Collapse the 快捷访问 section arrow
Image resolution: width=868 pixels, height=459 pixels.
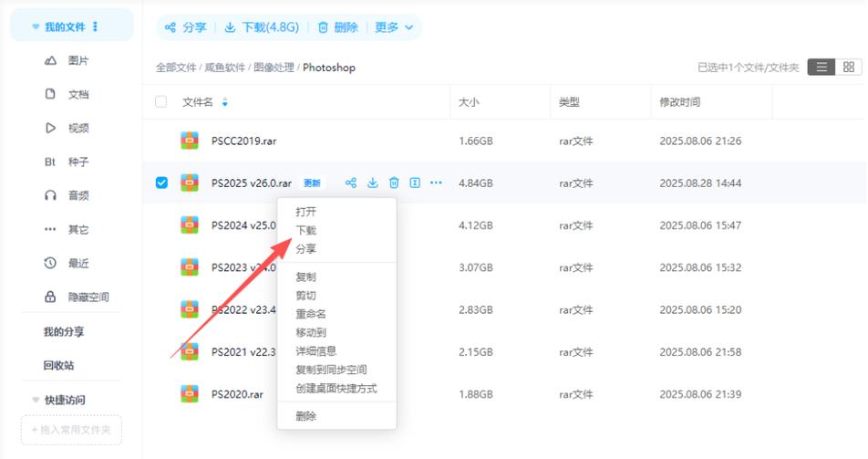click(x=36, y=400)
